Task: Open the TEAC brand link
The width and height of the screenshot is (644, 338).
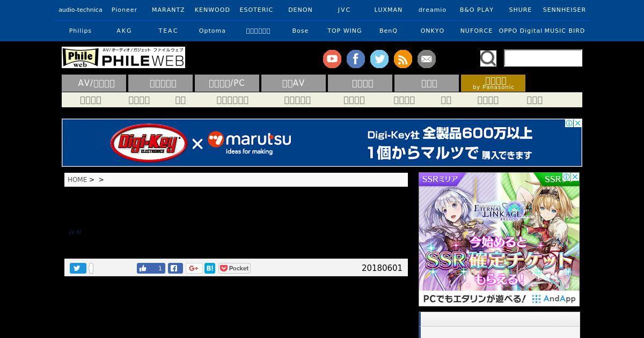Action: (169, 31)
